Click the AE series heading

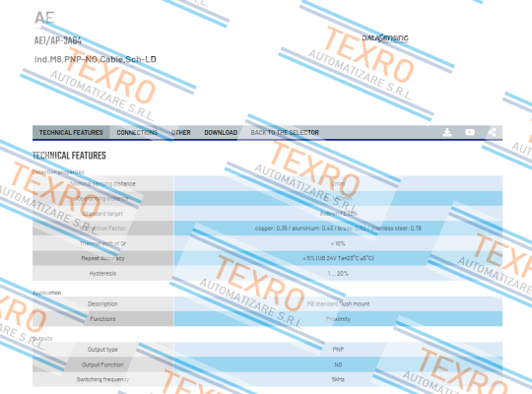point(44,18)
